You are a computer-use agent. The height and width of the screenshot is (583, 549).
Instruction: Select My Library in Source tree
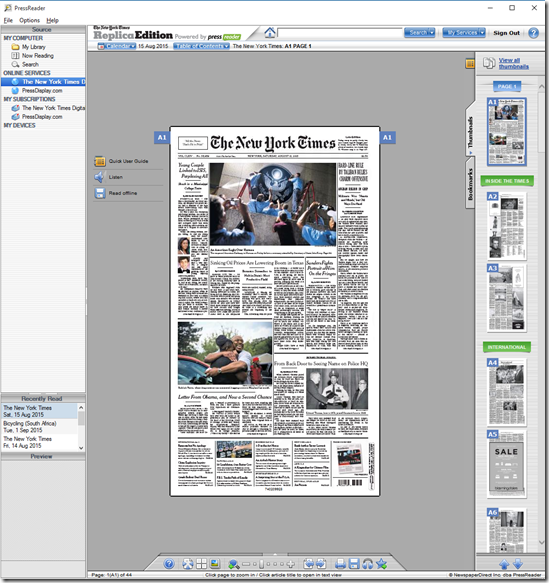click(33, 47)
